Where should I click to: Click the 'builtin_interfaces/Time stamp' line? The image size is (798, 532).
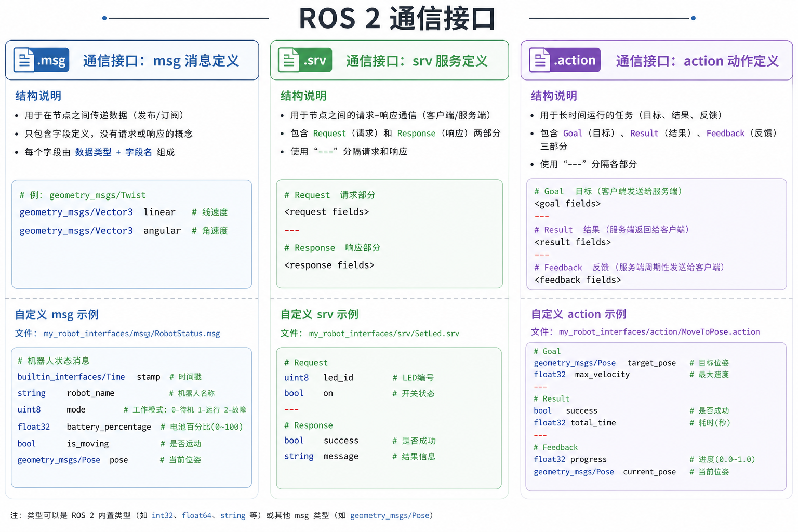point(110,377)
